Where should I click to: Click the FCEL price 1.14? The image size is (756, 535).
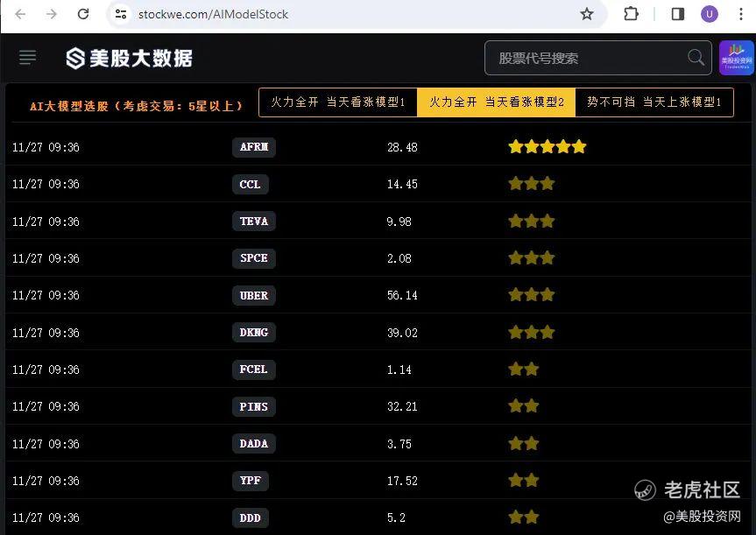[x=399, y=370]
